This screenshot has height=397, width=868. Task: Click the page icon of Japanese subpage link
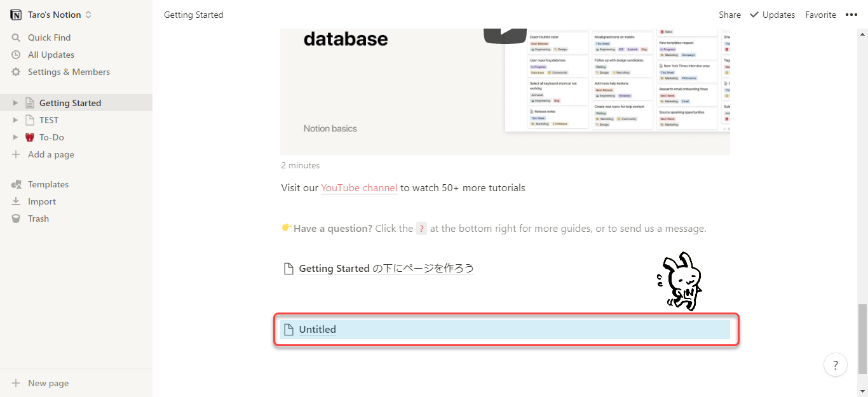288,269
